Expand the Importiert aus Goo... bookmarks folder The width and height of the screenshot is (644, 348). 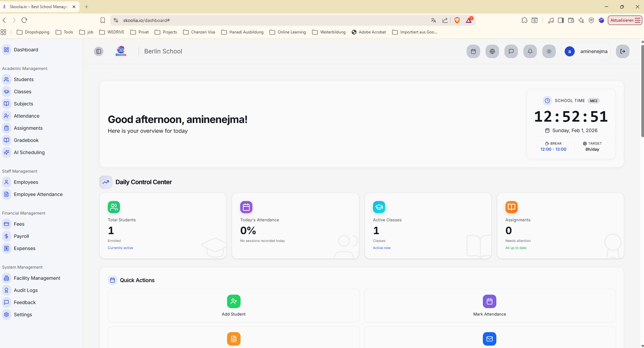tap(415, 32)
